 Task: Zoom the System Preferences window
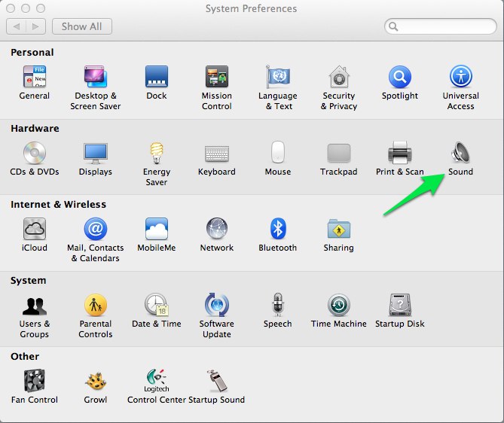pyautogui.click(x=41, y=8)
